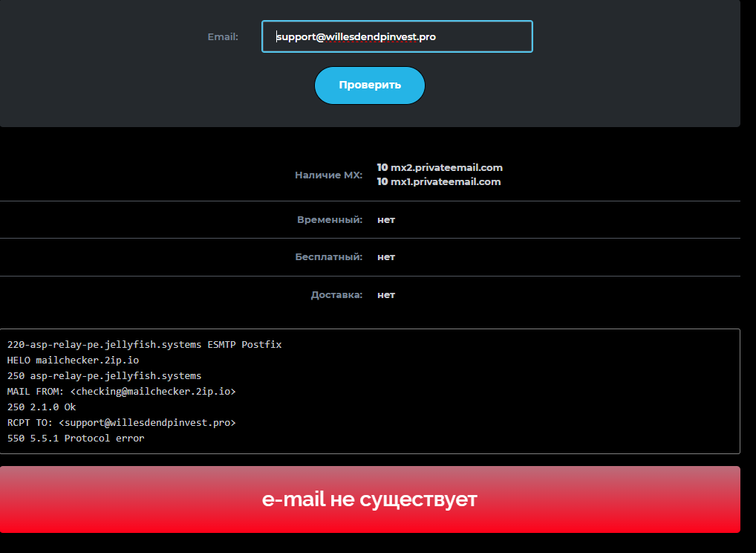Click the 550 5.5.1 Protocol error line
Image resolution: width=756 pixels, height=553 pixels.
tap(76, 439)
